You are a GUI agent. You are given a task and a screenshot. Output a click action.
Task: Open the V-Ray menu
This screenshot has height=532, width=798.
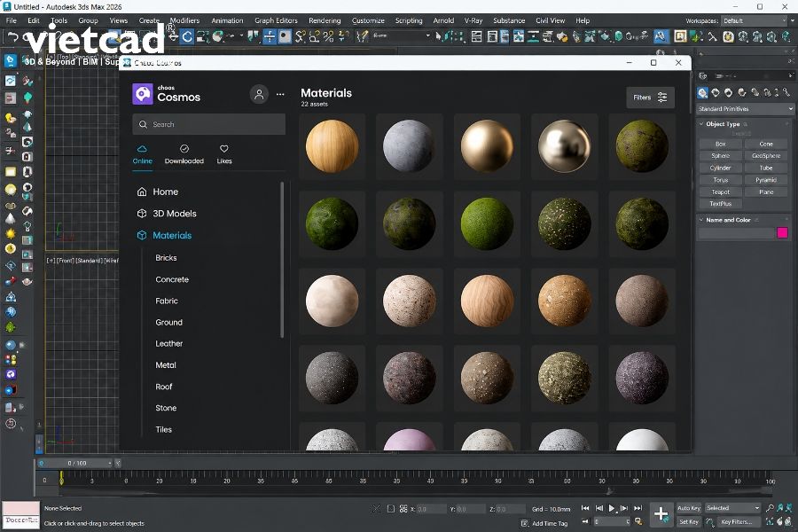point(473,21)
